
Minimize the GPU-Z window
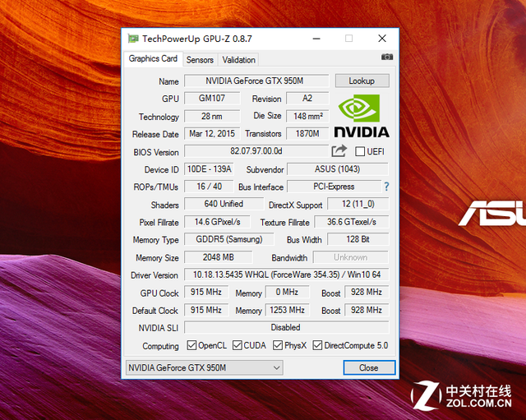click(x=316, y=39)
